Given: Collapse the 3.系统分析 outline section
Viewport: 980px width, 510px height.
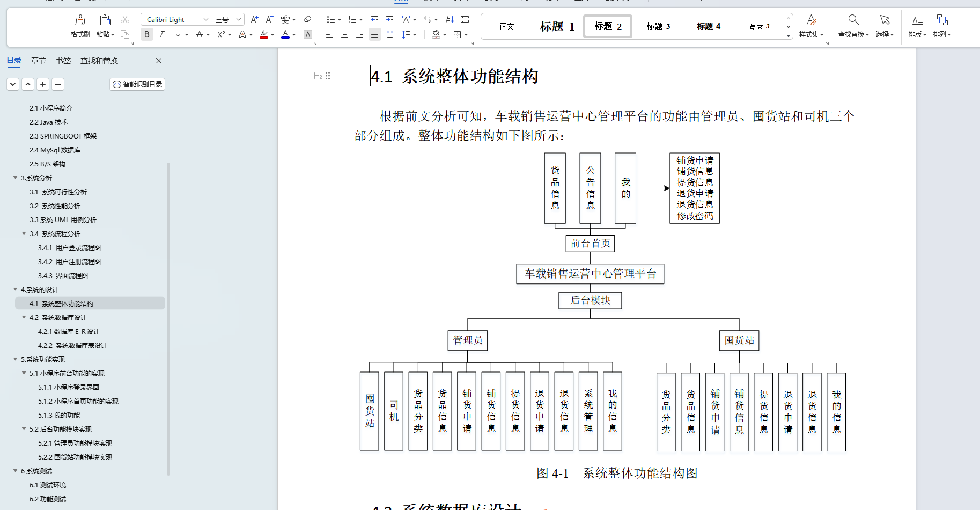Looking at the screenshot, I should click(15, 178).
